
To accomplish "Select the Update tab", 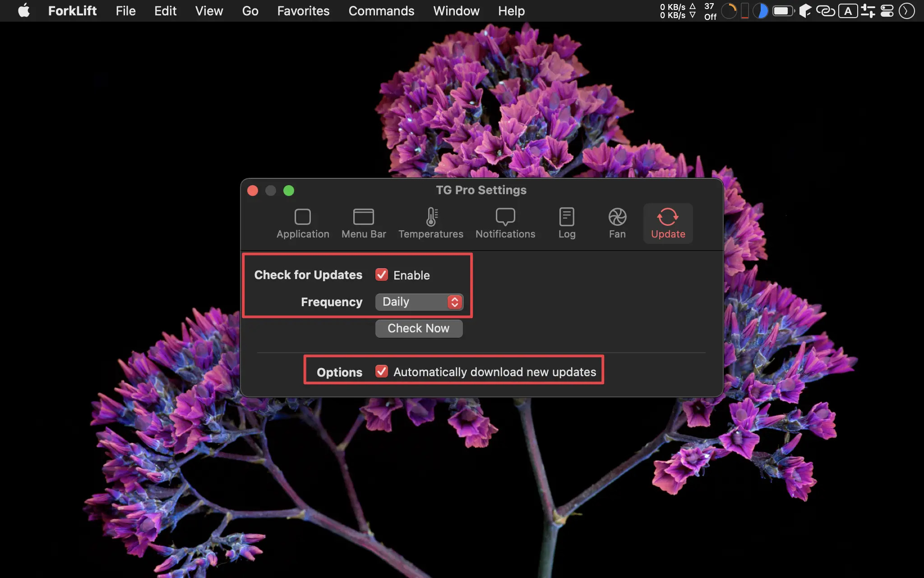I will 668,224.
